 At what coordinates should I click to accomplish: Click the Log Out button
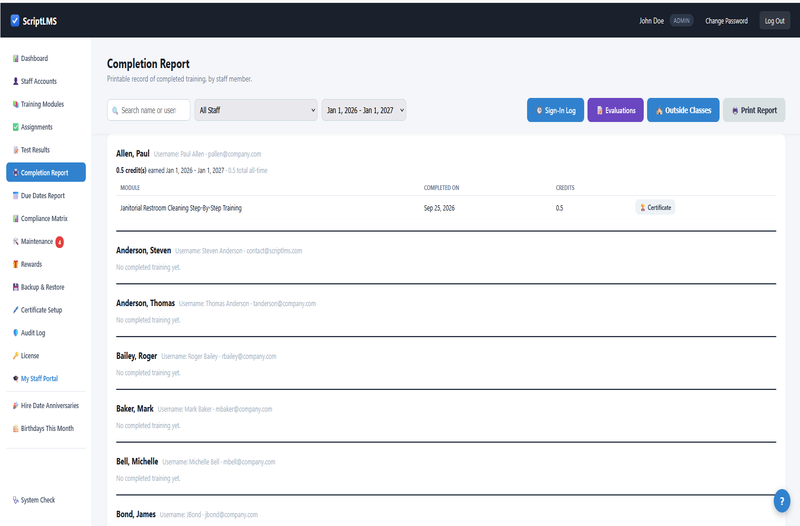coord(774,21)
